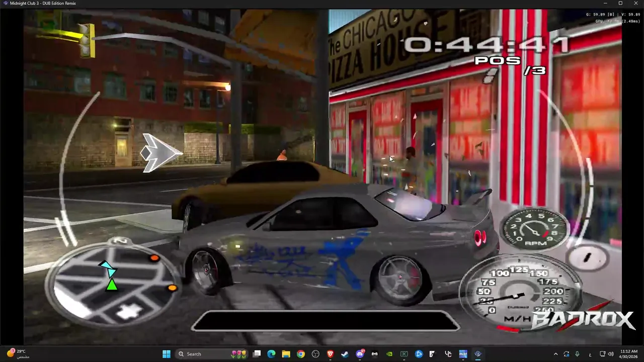This screenshot has width=644, height=362.
Task: Show hidden system tray icons
Action: 555,354
